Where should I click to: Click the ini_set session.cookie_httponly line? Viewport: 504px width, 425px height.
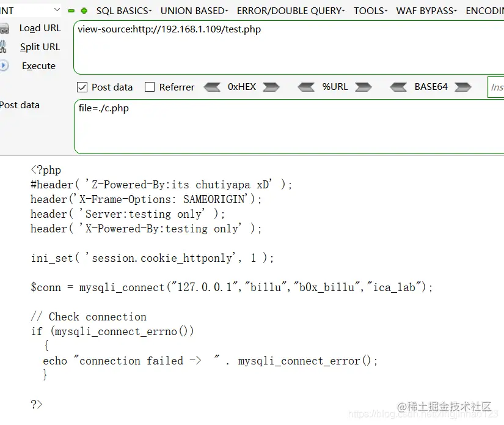(152, 257)
